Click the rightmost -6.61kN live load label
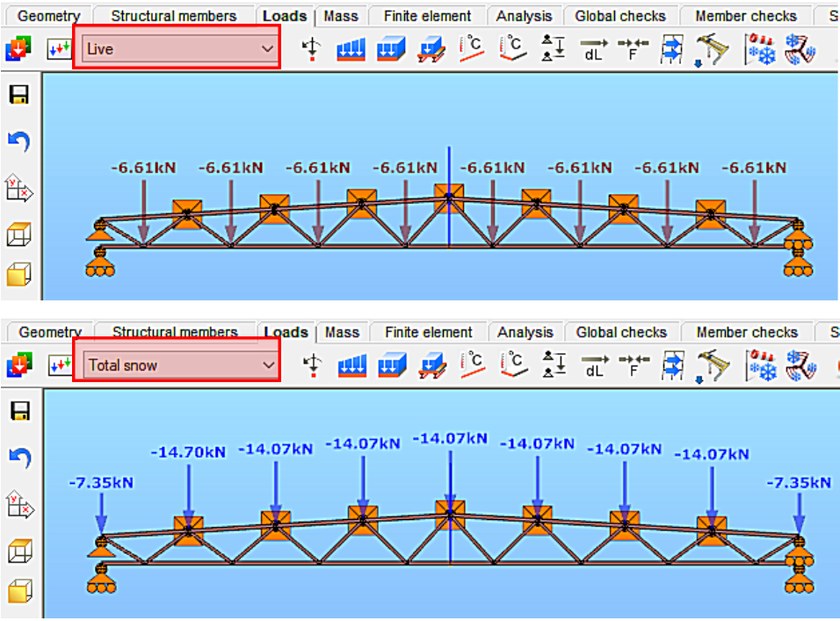Image resolution: width=840 pixels, height=621 pixels. 754,168
